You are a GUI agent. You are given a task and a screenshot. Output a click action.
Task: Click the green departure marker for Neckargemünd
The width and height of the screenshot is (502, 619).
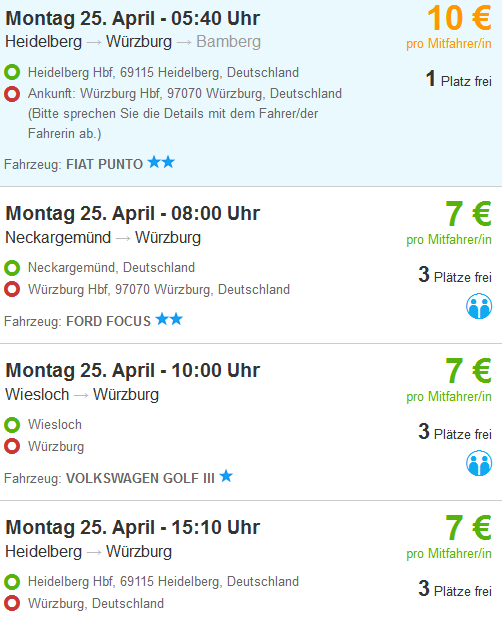[12, 268]
